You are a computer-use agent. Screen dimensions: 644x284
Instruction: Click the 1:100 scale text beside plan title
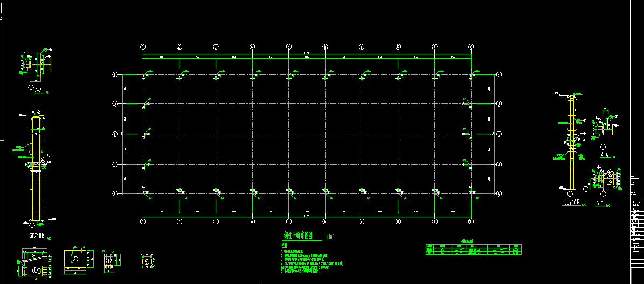pos(330,237)
